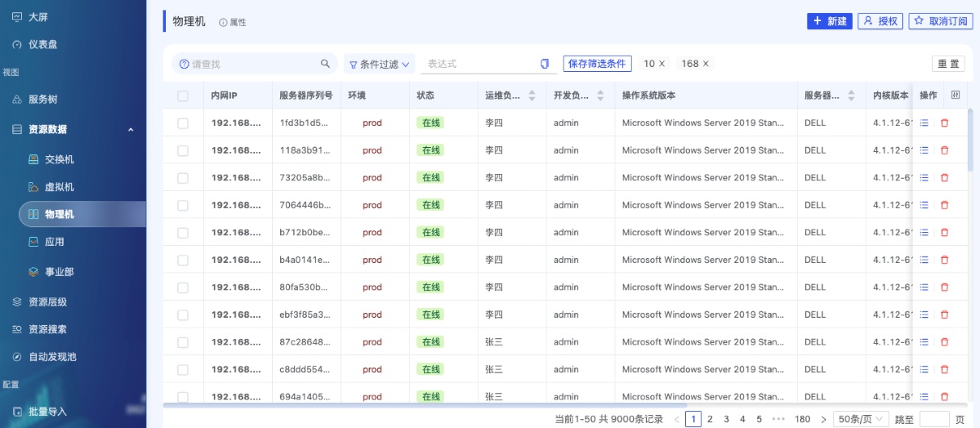Click the 新建 button

tap(829, 21)
